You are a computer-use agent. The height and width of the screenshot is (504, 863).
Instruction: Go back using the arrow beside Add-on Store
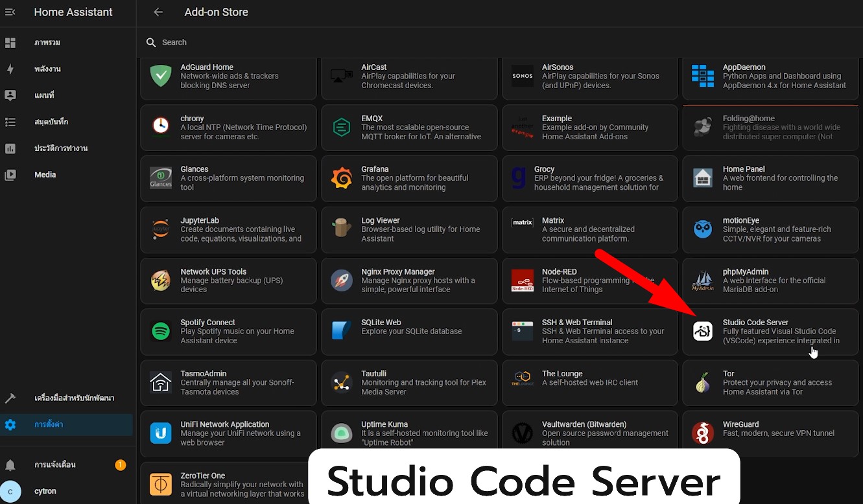(x=158, y=12)
